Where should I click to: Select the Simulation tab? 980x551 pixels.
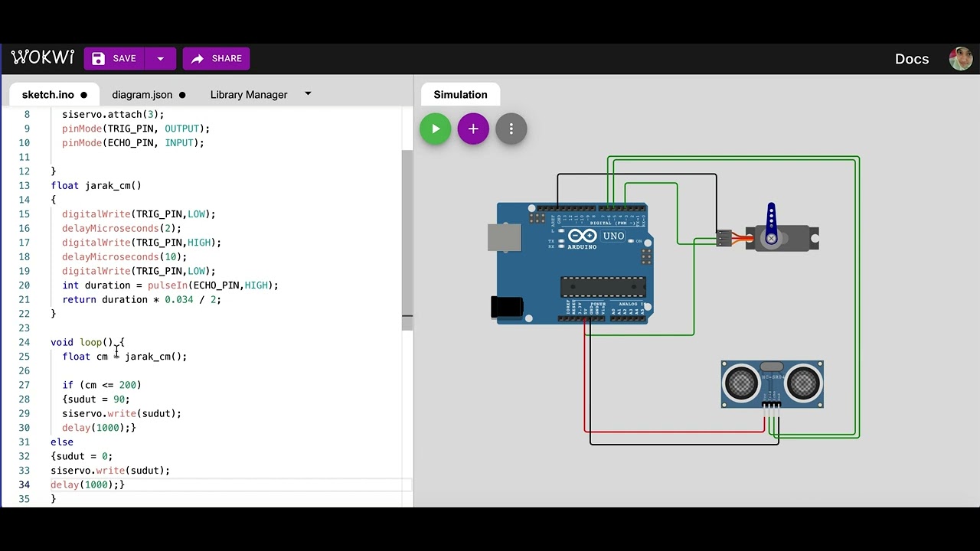click(460, 95)
